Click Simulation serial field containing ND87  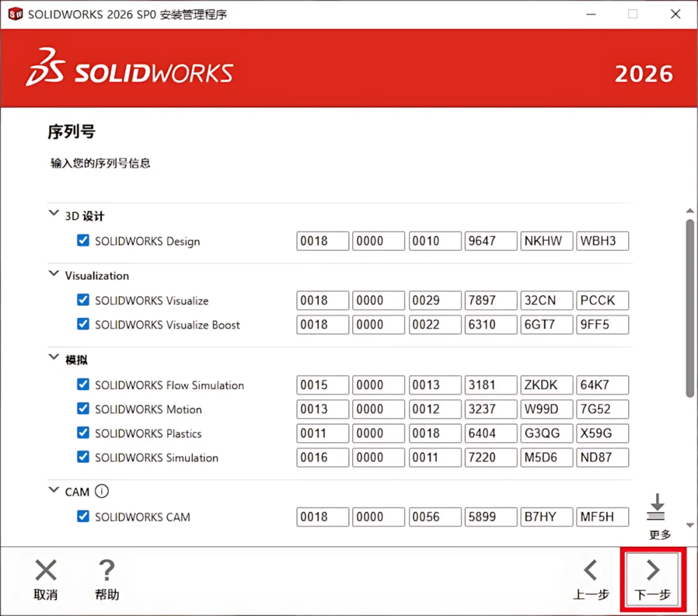[x=602, y=458]
